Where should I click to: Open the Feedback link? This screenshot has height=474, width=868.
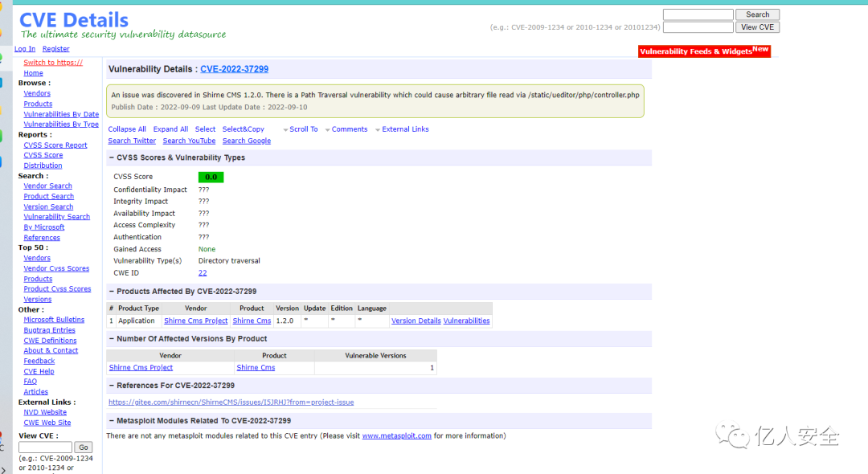[39, 362]
